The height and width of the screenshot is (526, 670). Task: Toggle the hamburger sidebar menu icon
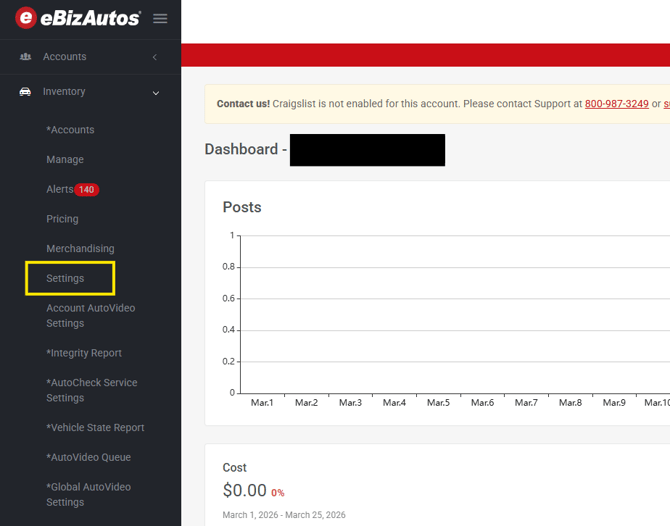pyautogui.click(x=160, y=18)
